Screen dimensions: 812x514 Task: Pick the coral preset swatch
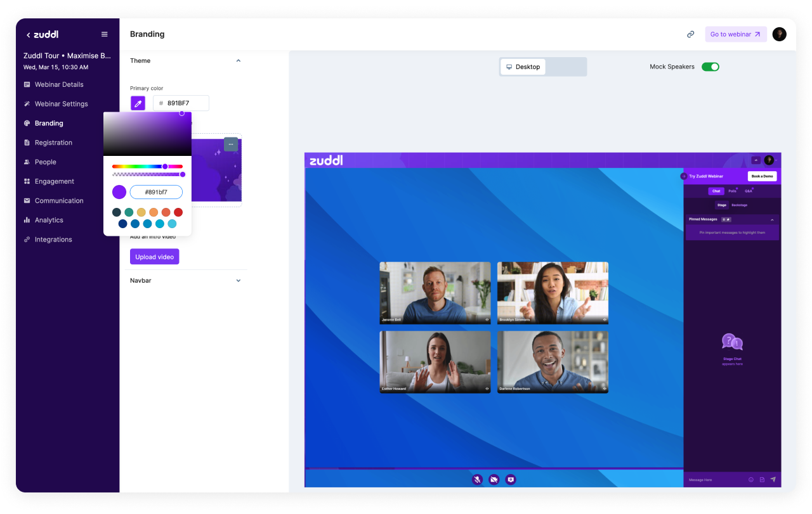tap(166, 212)
